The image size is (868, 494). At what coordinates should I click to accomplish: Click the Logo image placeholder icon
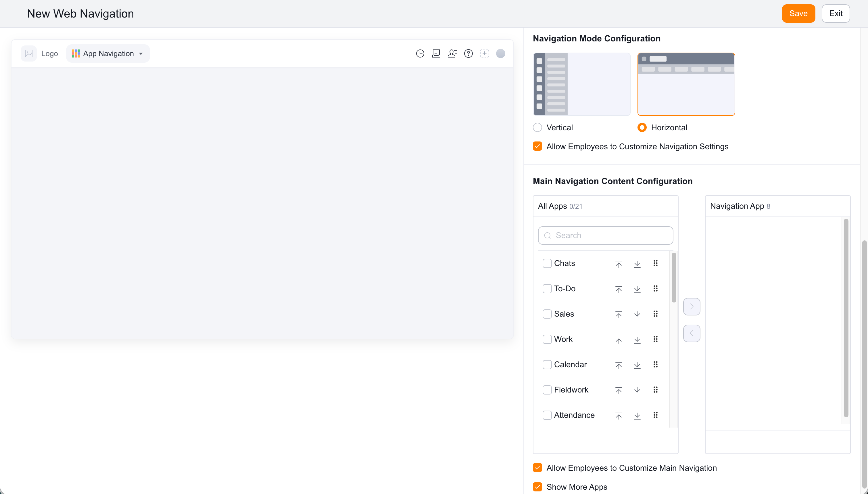tap(29, 53)
